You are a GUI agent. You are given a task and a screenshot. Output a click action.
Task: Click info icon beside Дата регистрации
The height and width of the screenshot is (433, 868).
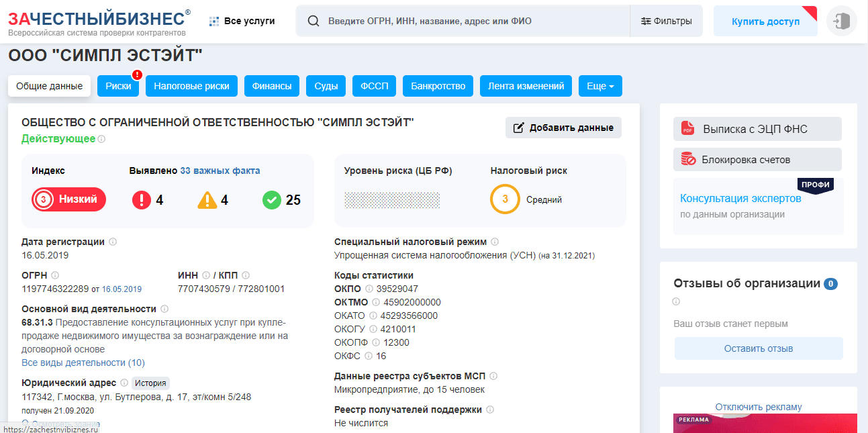click(113, 242)
